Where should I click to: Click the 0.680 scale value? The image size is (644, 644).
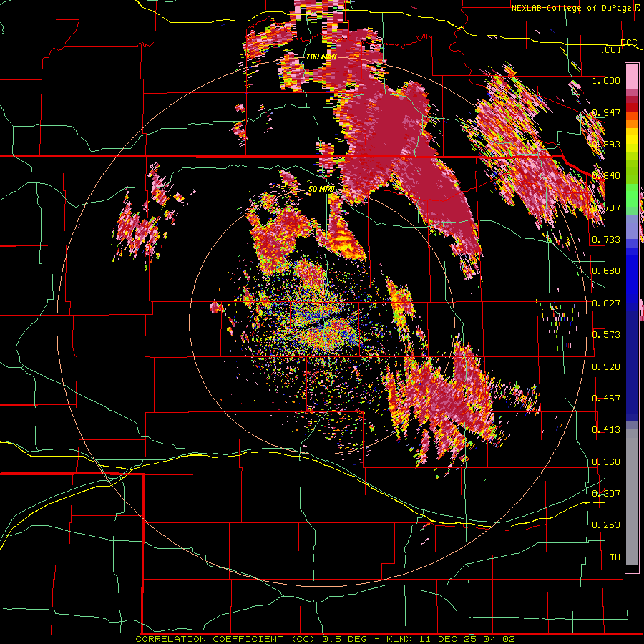(606, 271)
